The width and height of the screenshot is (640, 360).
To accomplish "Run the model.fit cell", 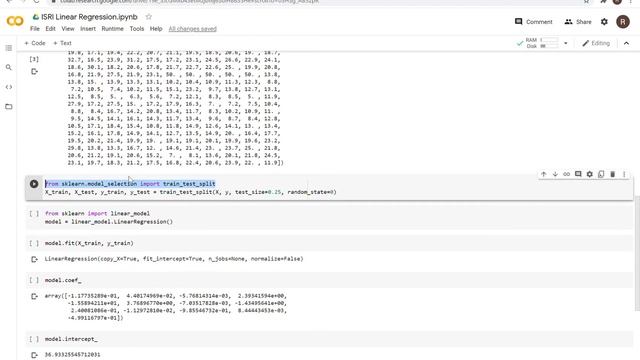I will pos(34,243).
